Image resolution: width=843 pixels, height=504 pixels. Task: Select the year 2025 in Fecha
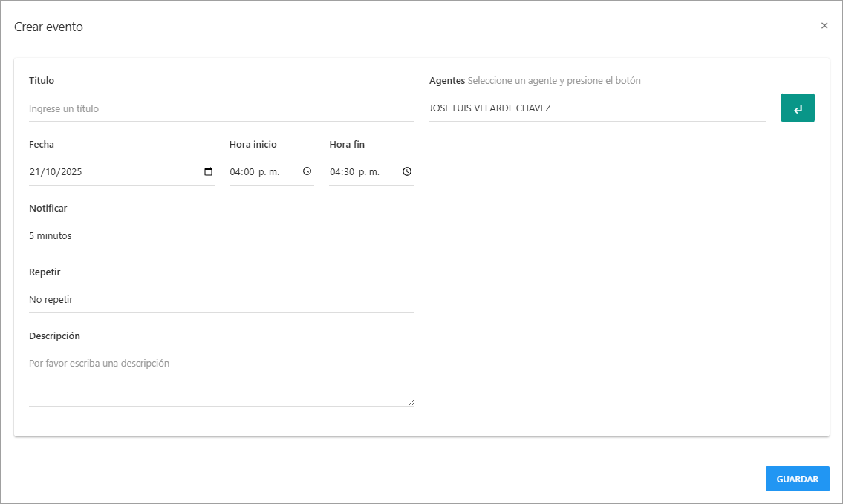71,172
